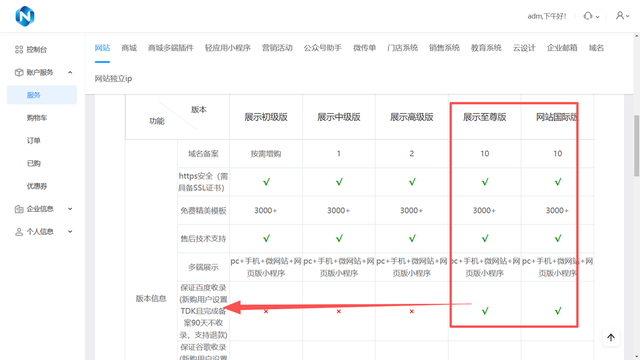Click the 个人信息 person icon
The height and width of the screenshot is (360, 640).
click(19, 232)
